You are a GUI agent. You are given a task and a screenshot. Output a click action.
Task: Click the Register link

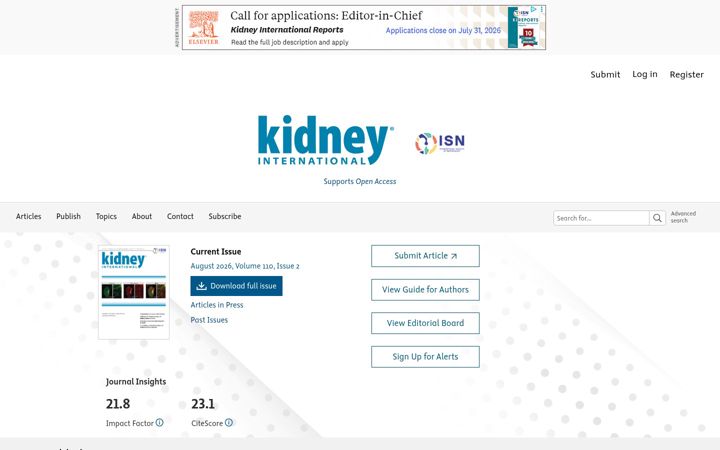coord(686,74)
